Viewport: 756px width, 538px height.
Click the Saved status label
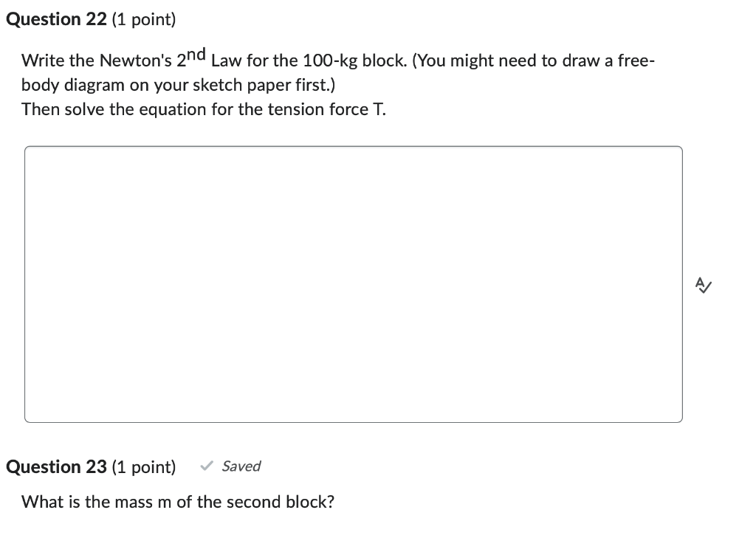pyautogui.click(x=241, y=466)
